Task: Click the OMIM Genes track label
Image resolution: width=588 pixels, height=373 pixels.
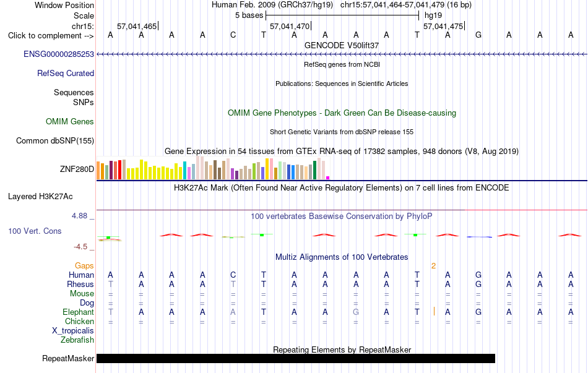Action: 70,121
